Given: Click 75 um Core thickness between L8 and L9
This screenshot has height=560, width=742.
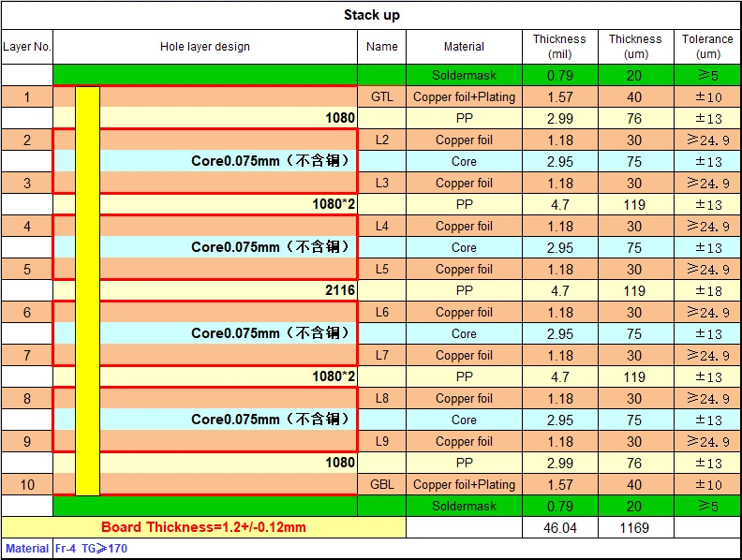Looking at the screenshot, I should point(635,420).
